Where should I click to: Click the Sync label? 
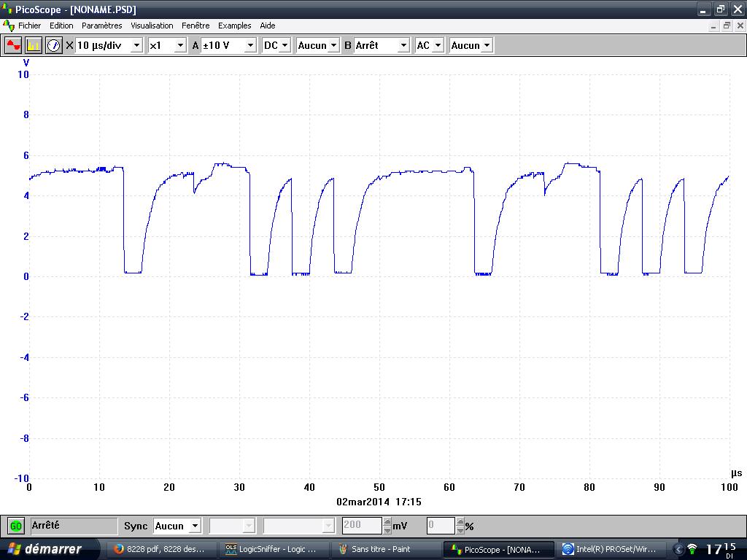pyautogui.click(x=136, y=526)
